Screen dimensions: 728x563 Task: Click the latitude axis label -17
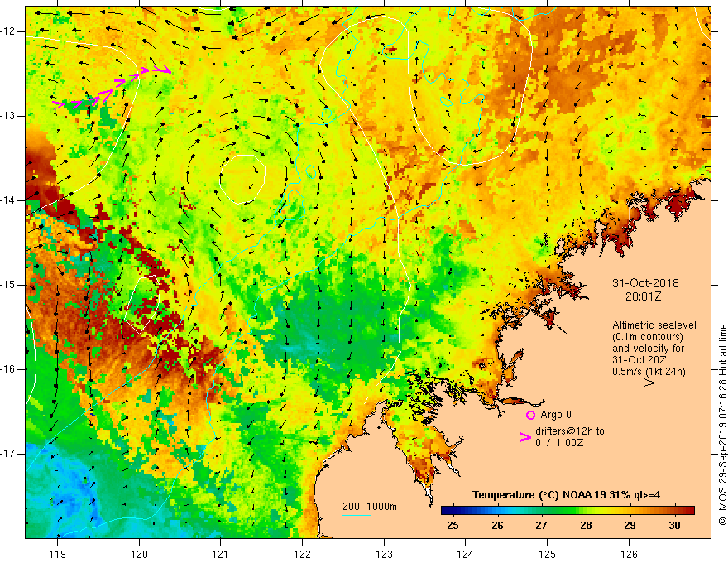click(8, 454)
